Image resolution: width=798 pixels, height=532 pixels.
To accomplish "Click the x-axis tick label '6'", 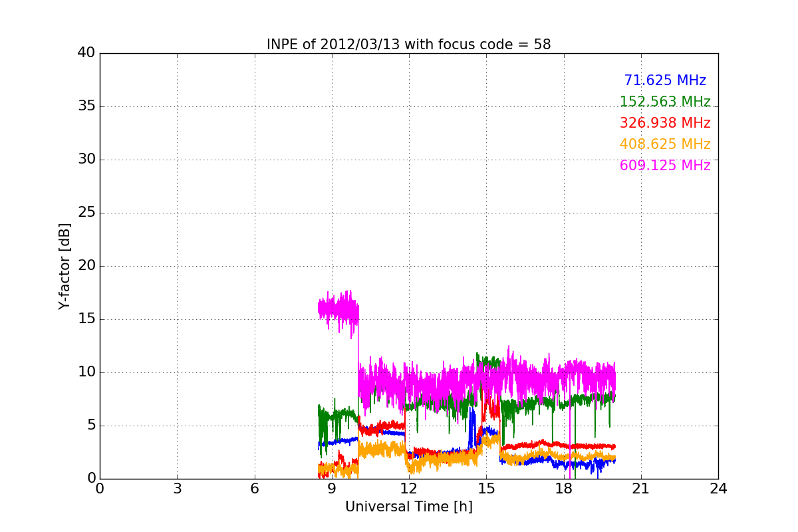I will (254, 489).
